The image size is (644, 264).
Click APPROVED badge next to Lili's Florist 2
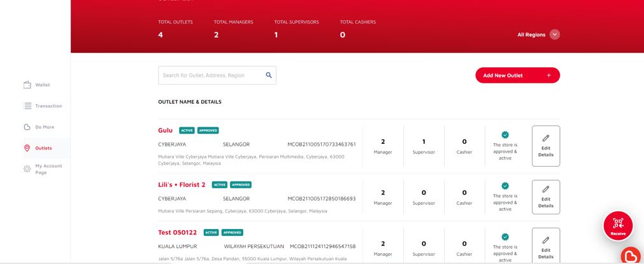point(241,185)
